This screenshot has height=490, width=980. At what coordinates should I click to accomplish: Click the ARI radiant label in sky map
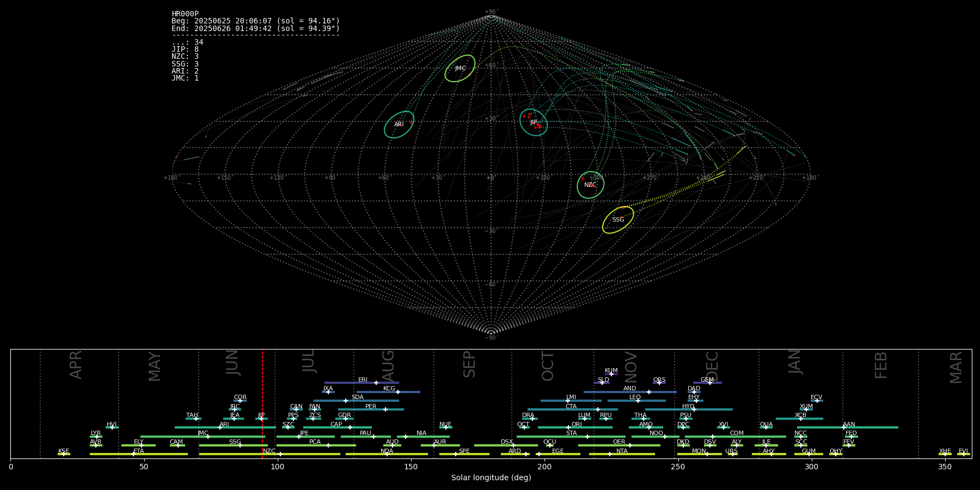pos(399,125)
